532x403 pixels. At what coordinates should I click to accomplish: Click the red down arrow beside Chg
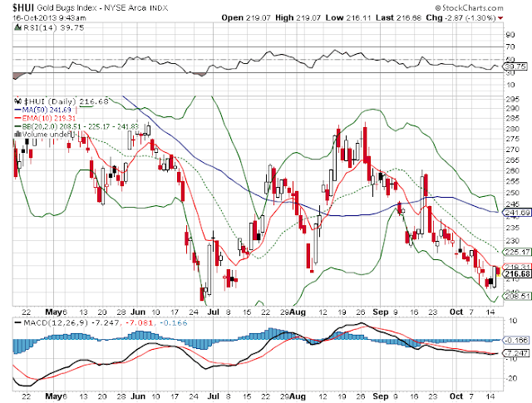(x=500, y=18)
